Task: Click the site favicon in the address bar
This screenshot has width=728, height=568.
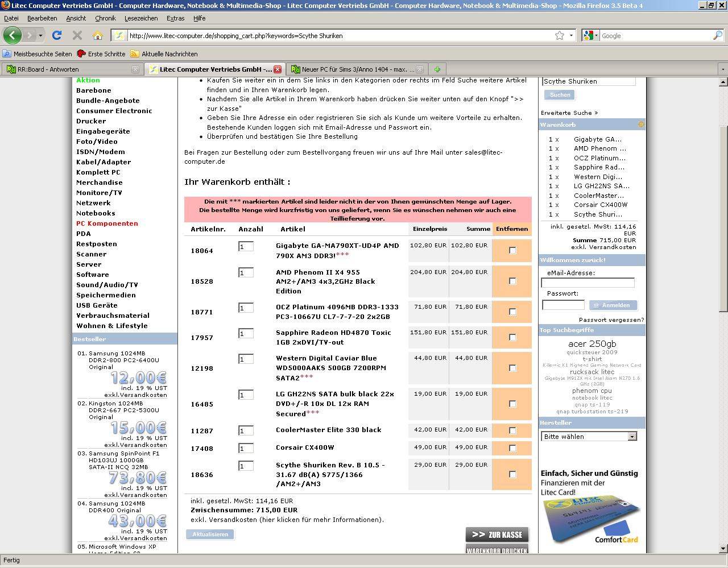Action: tap(119, 35)
